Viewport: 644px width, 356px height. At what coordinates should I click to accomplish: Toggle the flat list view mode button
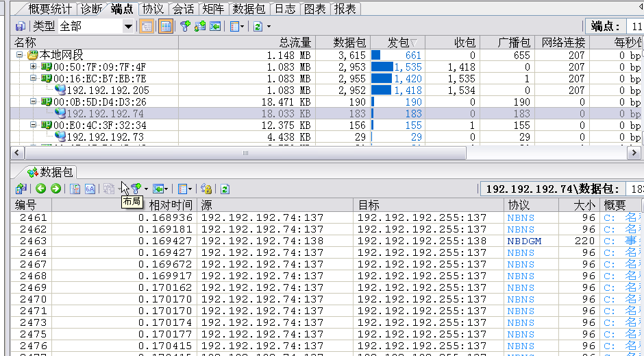165,26
